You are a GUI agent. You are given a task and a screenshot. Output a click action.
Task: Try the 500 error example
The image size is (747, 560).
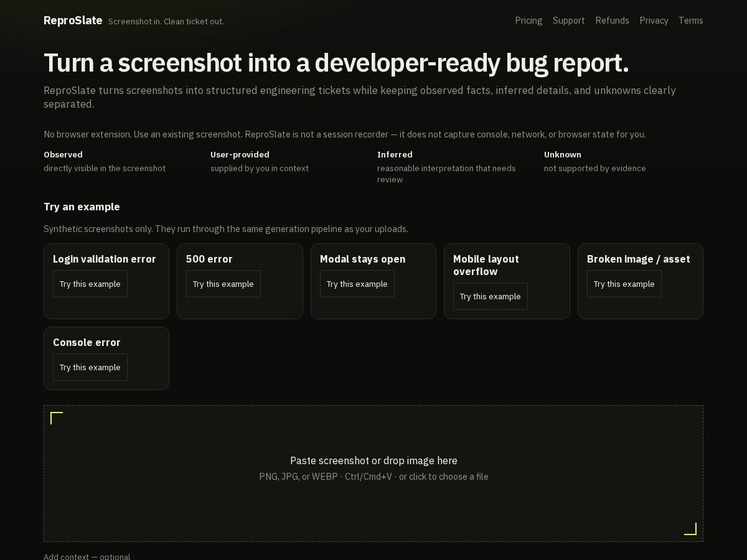(x=223, y=284)
